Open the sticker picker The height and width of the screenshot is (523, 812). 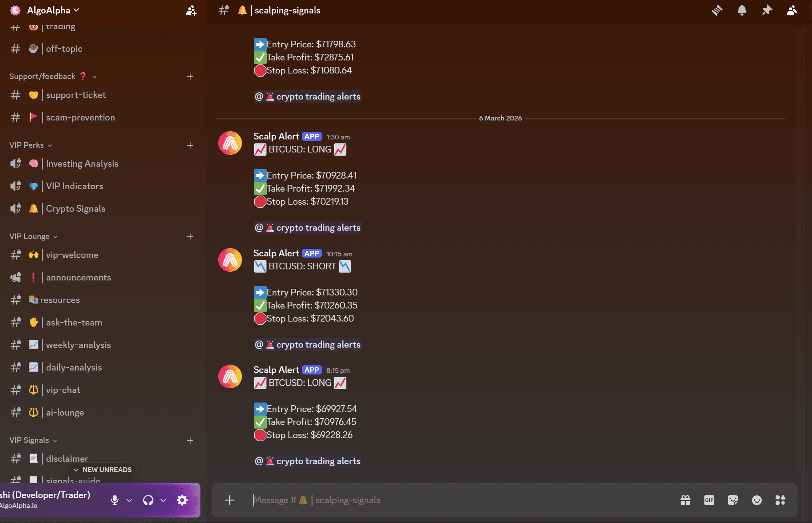[733, 500]
